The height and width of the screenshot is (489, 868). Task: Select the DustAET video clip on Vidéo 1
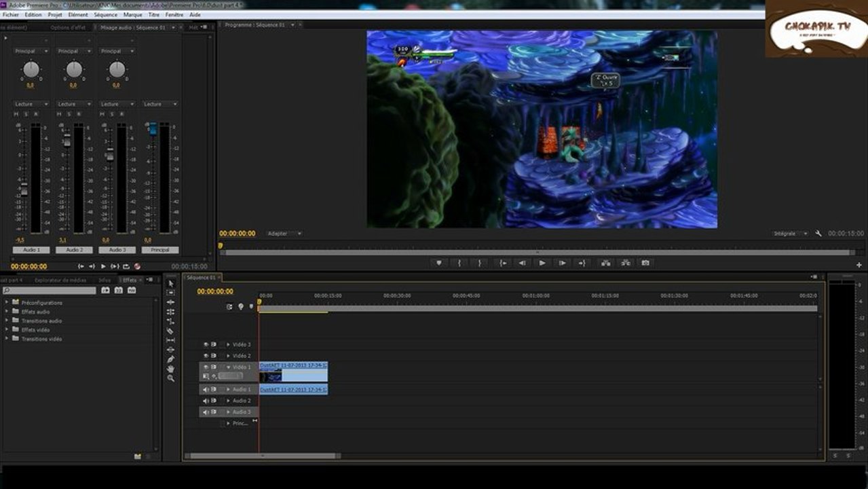pyautogui.click(x=293, y=372)
